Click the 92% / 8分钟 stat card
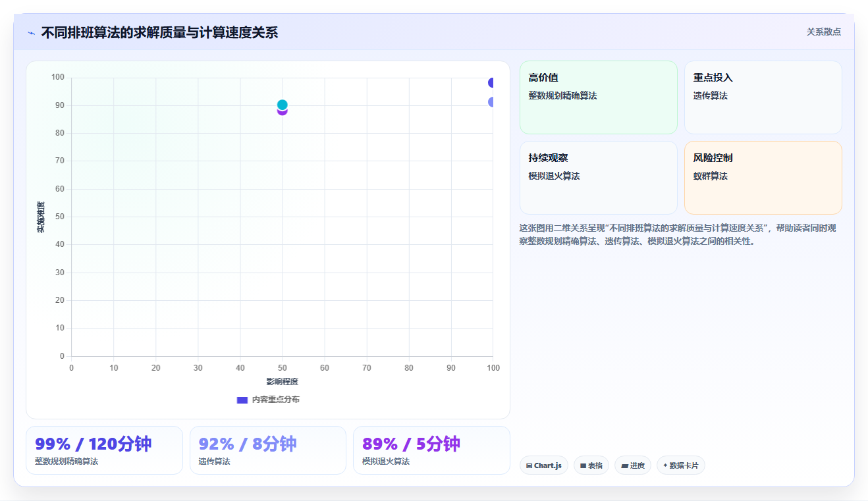Viewport: 868px width, 501px height. pyautogui.click(x=268, y=450)
